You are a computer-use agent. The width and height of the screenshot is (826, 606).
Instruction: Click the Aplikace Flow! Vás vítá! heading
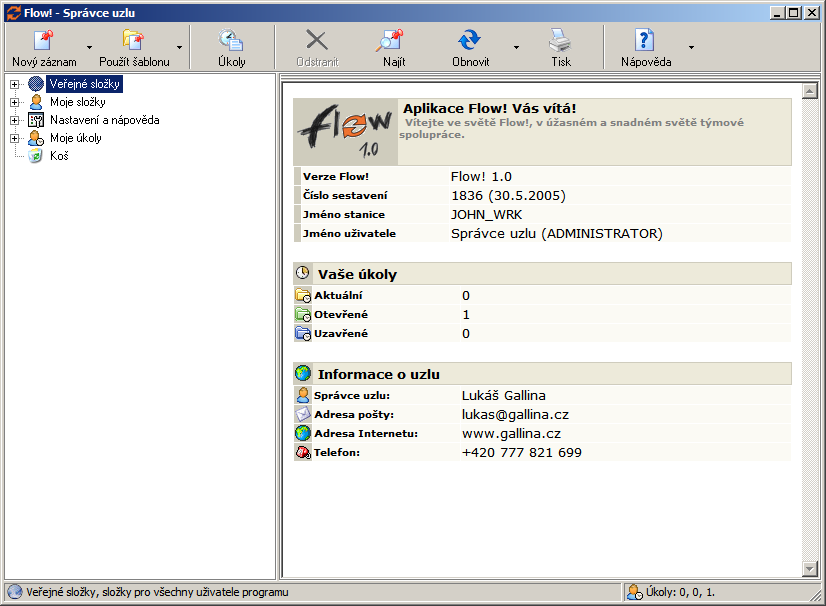490,109
